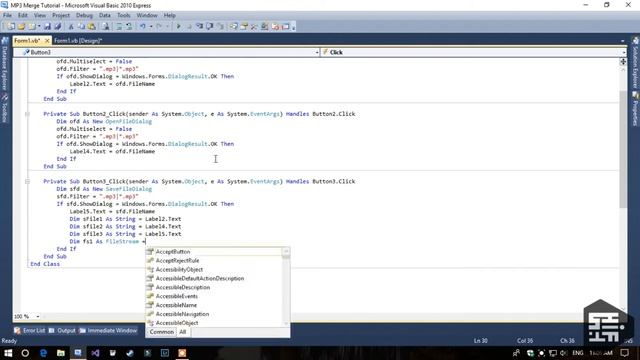Open the View menu
This screenshot has height=360, width=640.
tap(40, 15)
